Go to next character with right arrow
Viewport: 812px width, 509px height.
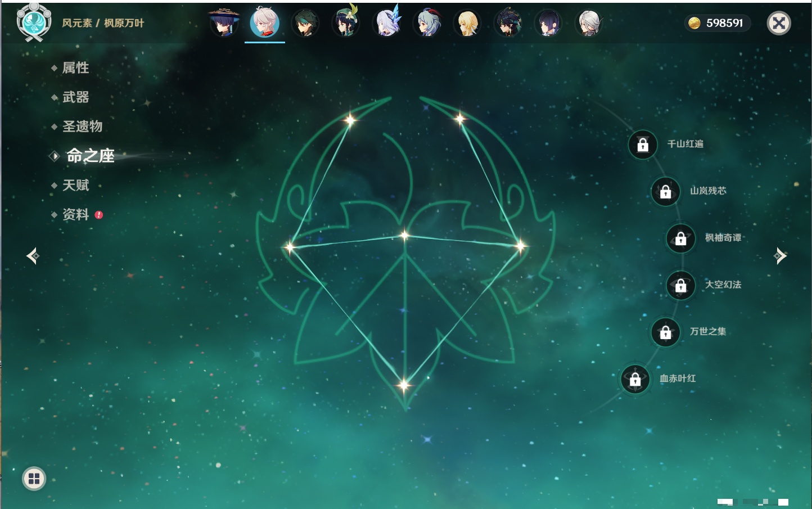tap(780, 256)
